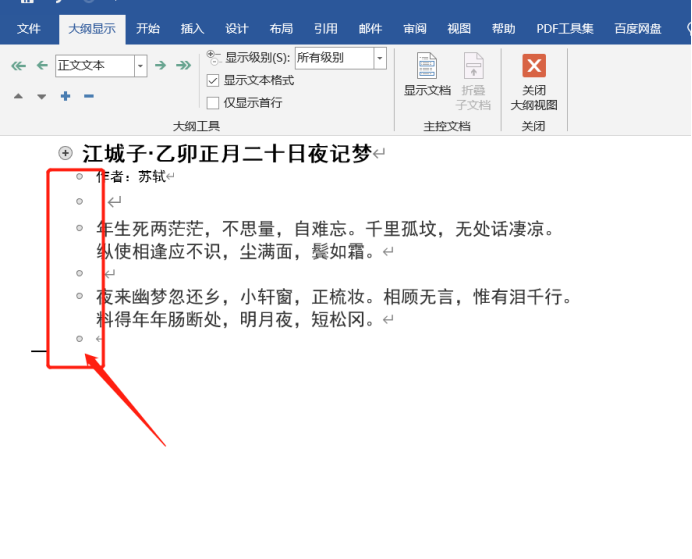Viewport: 692px width, 559px height.
Task: Click heading text 江城子·乙卯正月二十日夜记梦
Action: [227, 154]
